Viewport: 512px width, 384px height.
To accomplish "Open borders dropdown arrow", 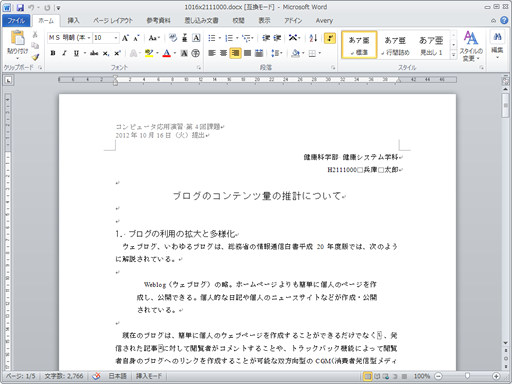I will (x=320, y=53).
